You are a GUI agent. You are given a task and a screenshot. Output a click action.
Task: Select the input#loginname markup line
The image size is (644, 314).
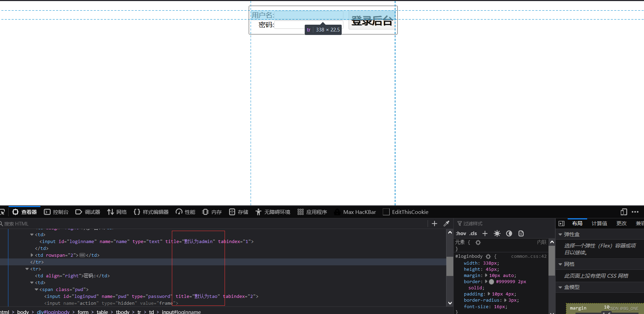coord(147,241)
